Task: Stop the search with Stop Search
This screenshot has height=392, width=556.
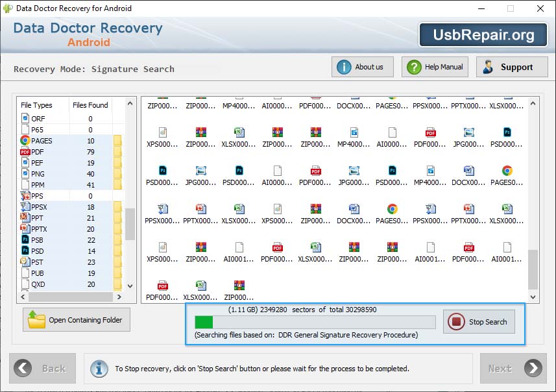Action: (479, 322)
